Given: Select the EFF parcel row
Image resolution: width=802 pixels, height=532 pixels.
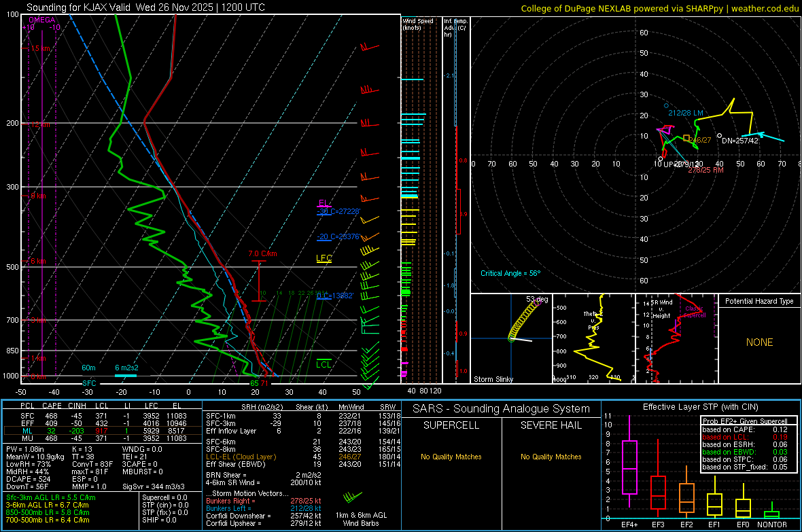Looking at the screenshot, I should tap(103, 423).
